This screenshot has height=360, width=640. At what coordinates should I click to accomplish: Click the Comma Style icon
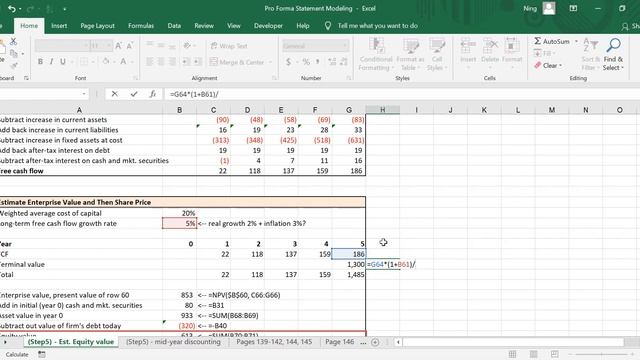point(318,62)
